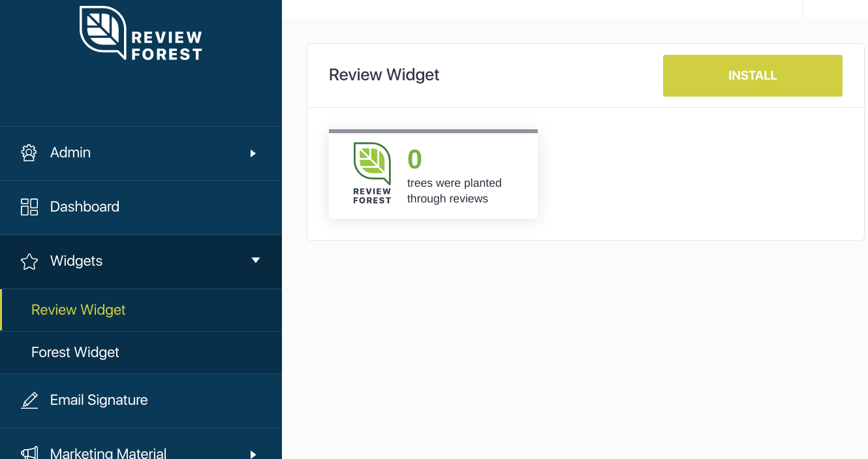Screen dimensions: 868x459
Task: Collapse the Widgets submenu
Action: pos(255,260)
